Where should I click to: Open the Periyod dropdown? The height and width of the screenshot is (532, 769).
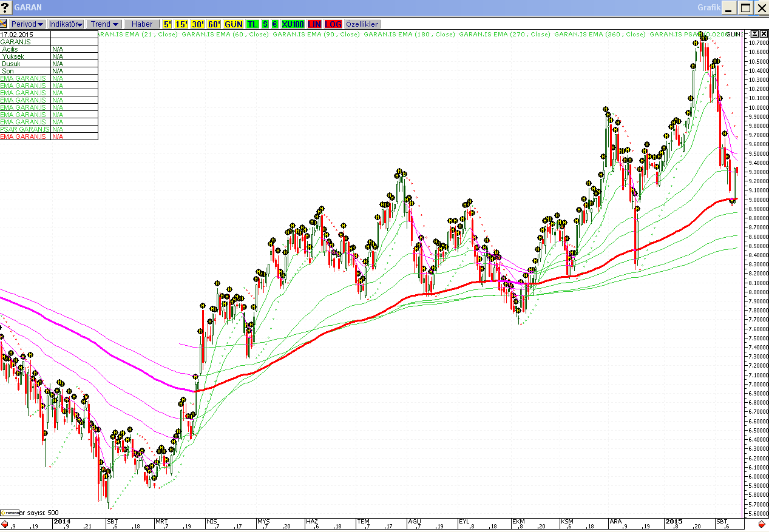[27, 24]
